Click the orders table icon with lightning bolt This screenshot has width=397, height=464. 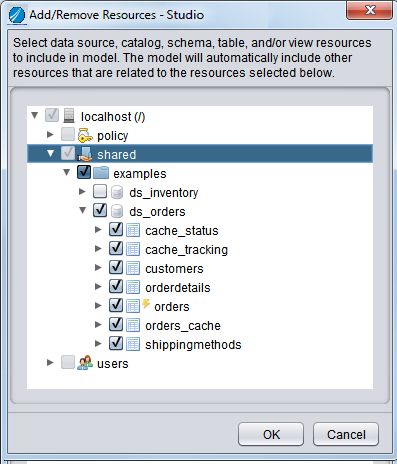tap(138, 306)
